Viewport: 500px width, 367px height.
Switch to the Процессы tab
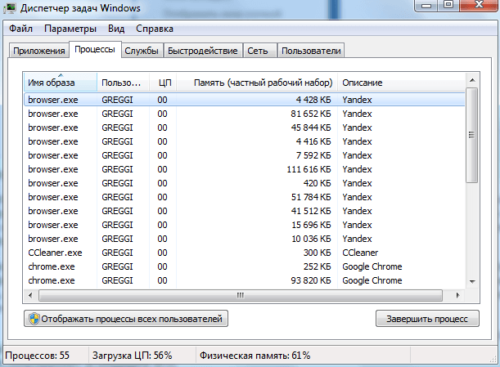point(95,49)
